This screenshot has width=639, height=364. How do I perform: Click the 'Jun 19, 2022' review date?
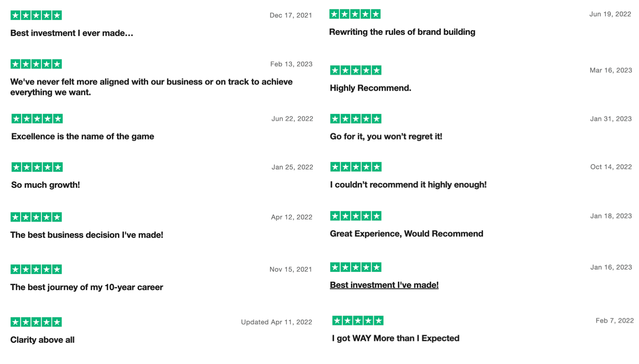coord(610,14)
